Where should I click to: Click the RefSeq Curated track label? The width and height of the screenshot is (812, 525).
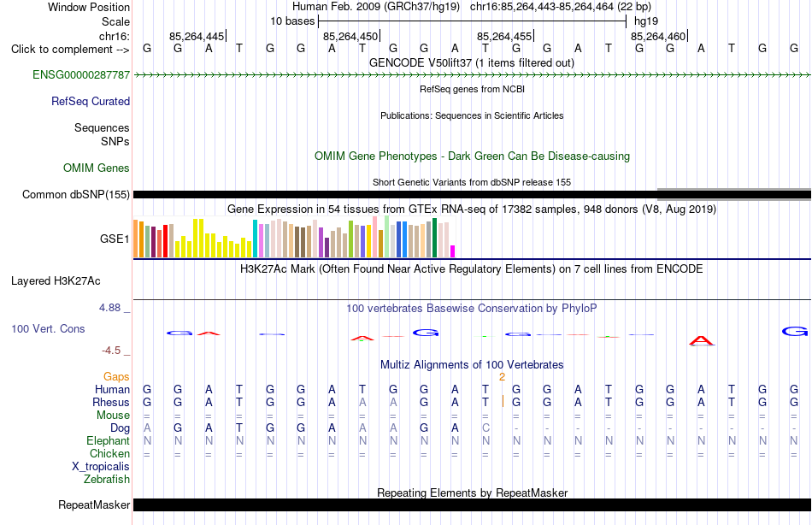coord(91,102)
